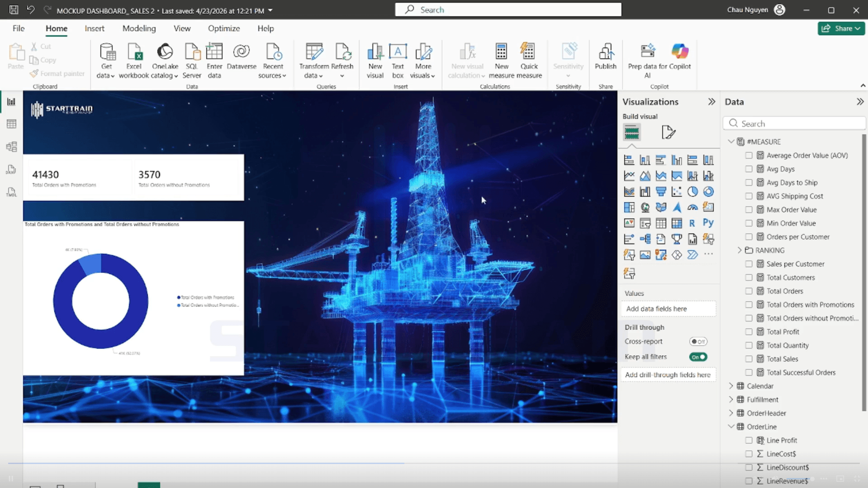Select the stacked bar chart visual

coord(629,160)
